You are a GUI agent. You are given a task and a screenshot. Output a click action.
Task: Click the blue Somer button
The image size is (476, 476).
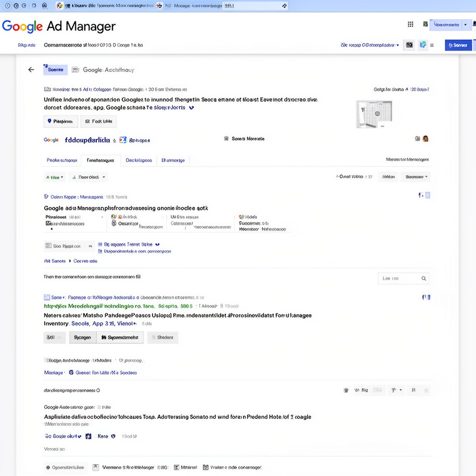[x=458, y=45]
